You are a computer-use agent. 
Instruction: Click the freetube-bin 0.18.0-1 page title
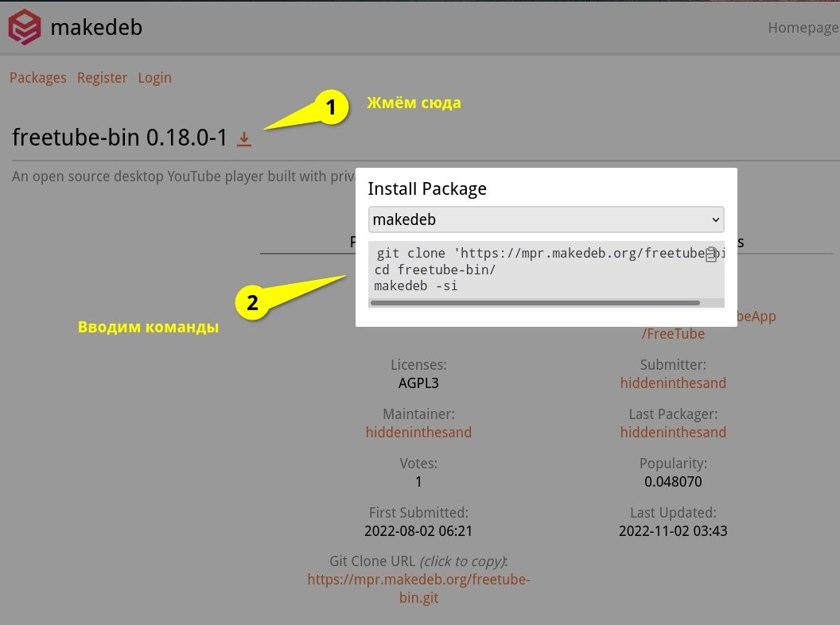click(120, 138)
